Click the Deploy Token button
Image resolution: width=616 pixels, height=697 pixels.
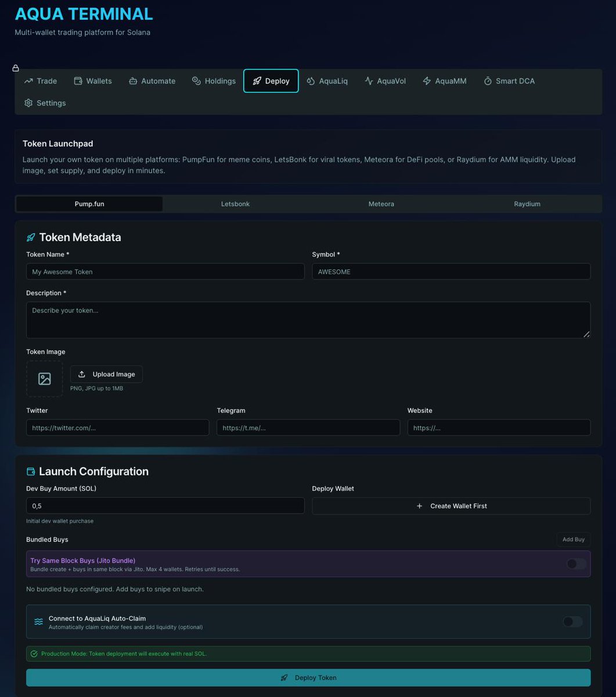click(x=308, y=678)
